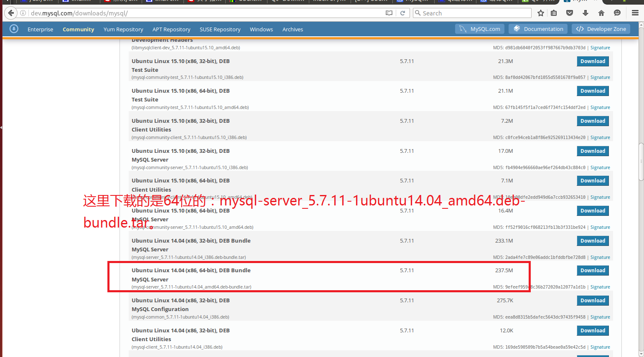Click 5.7.11 version of 14.04 64-bit Bundle
This screenshot has width=644, height=357.
(x=407, y=271)
